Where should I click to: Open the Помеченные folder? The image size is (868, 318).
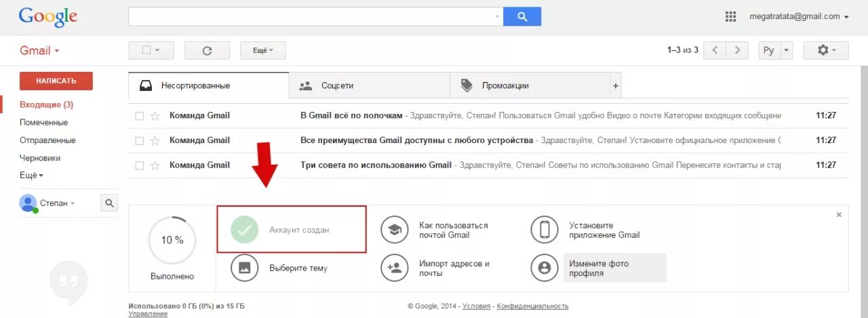tap(43, 123)
